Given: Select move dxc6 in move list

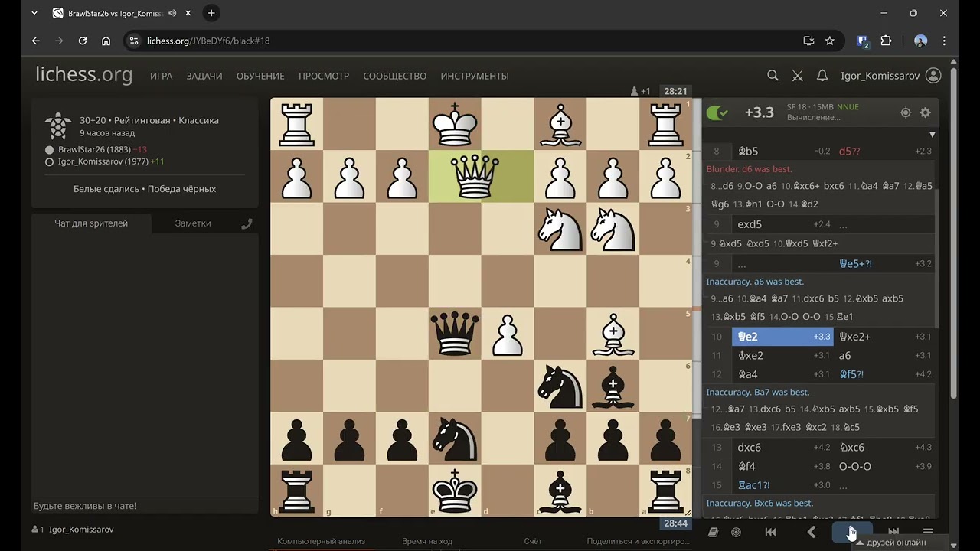Looking at the screenshot, I should pos(782,448).
